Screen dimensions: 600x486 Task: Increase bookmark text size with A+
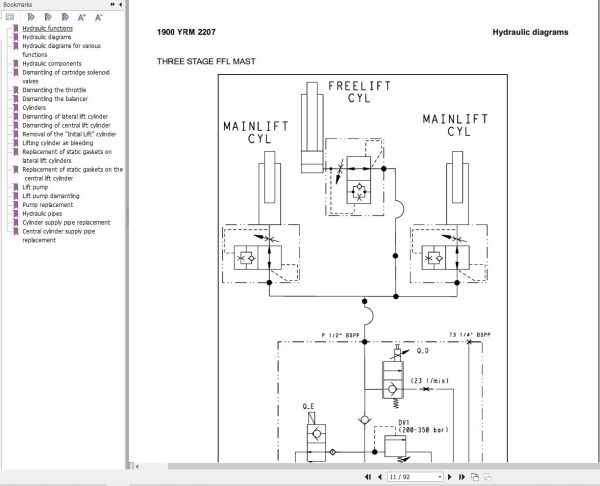[82, 17]
